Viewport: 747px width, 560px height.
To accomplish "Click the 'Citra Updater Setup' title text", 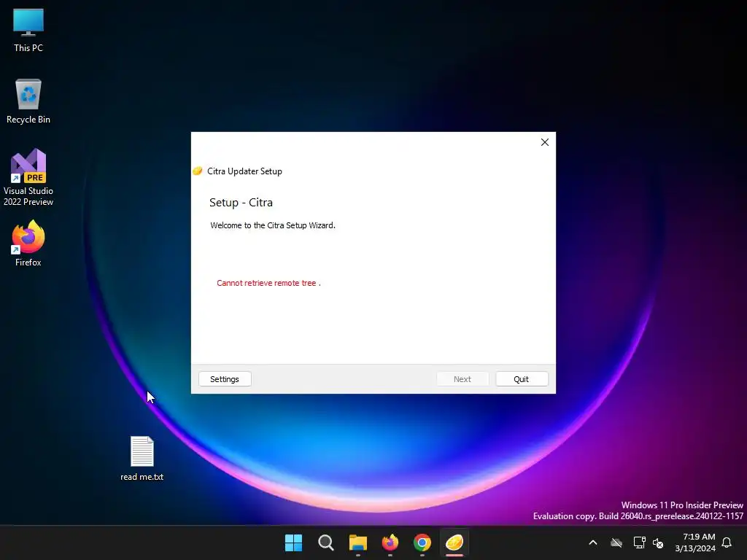I will 244,171.
